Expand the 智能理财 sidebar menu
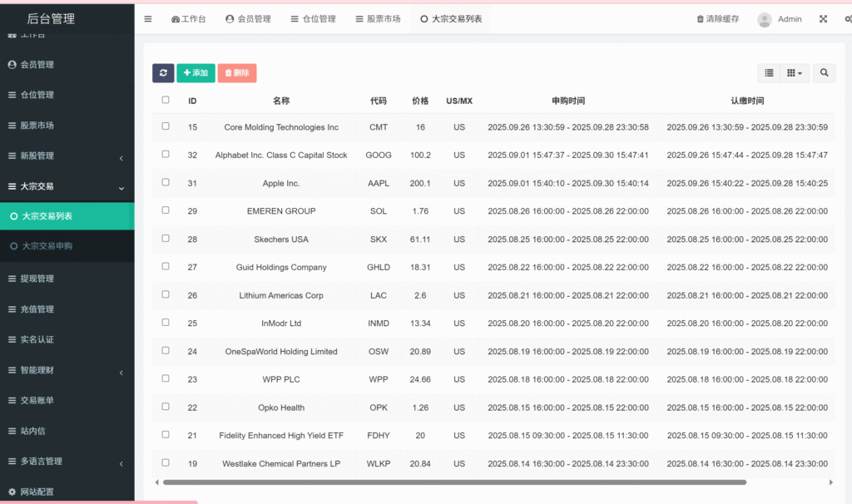The image size is (852, 504). pyautogui.click(x=67, y=370)
